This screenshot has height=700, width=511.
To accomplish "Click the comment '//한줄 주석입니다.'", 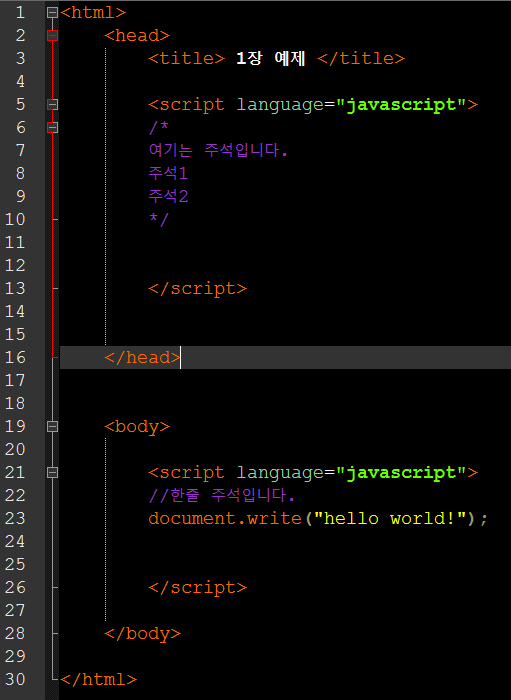I will tap(221, 496).
